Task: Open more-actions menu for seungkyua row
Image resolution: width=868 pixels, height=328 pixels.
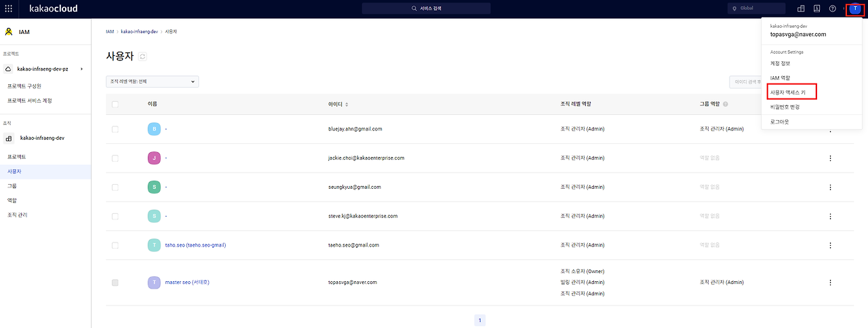Action: pyautogui.click(x=830, y=187)
